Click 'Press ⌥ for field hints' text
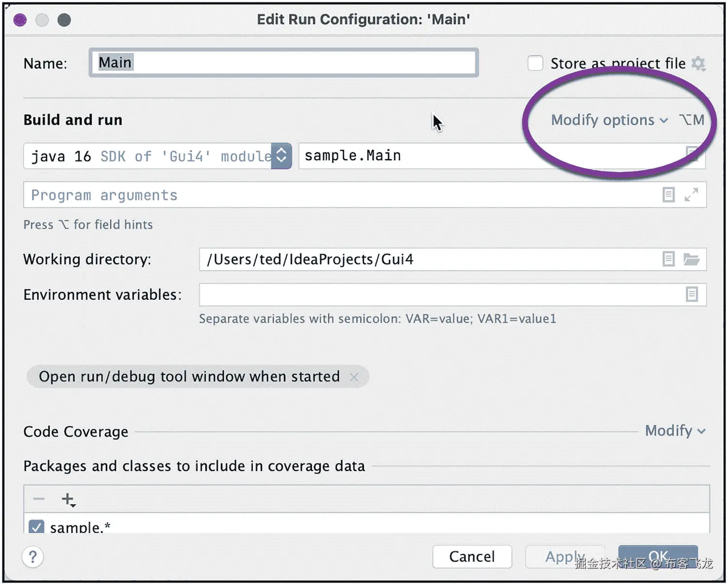728x585 pixels. click(x=88, y=225)
